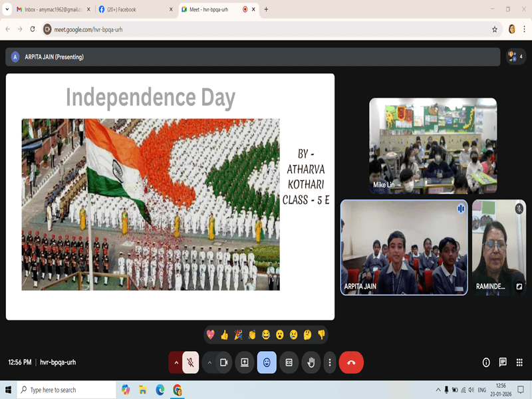This screenshot has width=532, height=399.
Task: Open the Present now screen share option
Action: pos(245,362)
